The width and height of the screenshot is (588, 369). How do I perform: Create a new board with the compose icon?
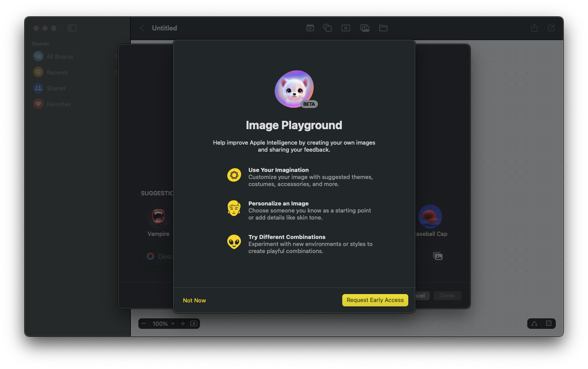[551, 28]
